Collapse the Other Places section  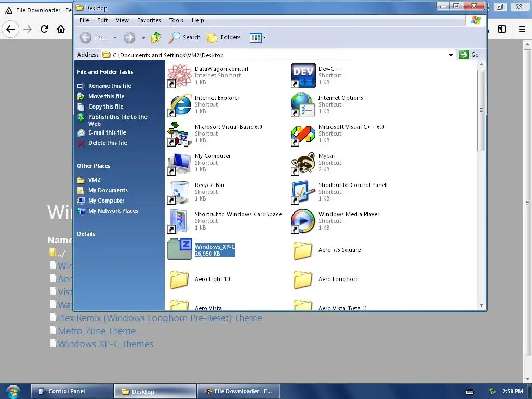(x=94, y=166)
